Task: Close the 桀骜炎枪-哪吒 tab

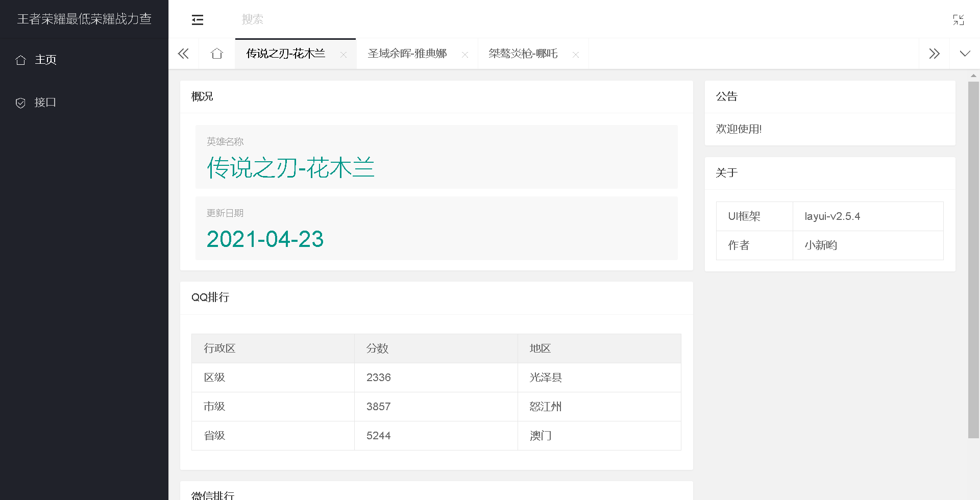Action: 576,54
